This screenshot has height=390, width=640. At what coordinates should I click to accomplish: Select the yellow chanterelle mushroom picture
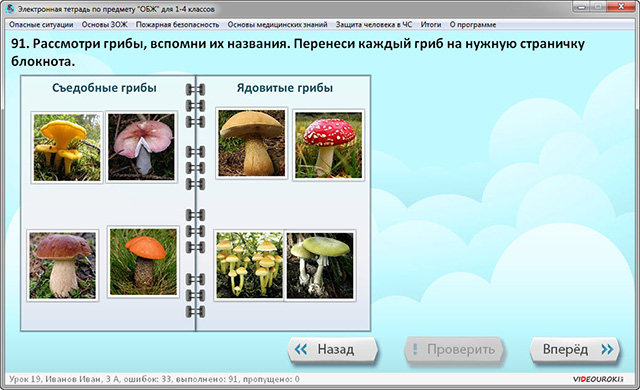[67, 147]
